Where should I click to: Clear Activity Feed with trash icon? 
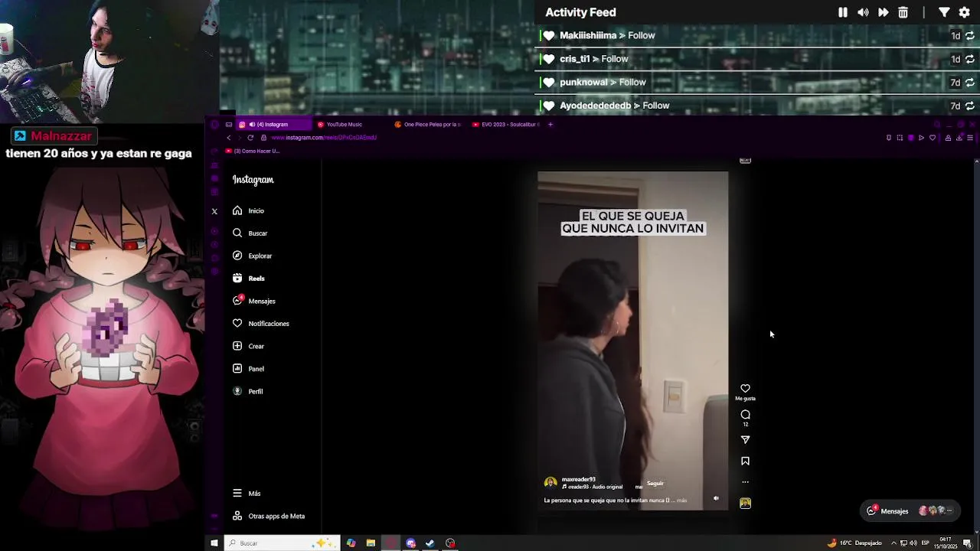click(903, 12)
